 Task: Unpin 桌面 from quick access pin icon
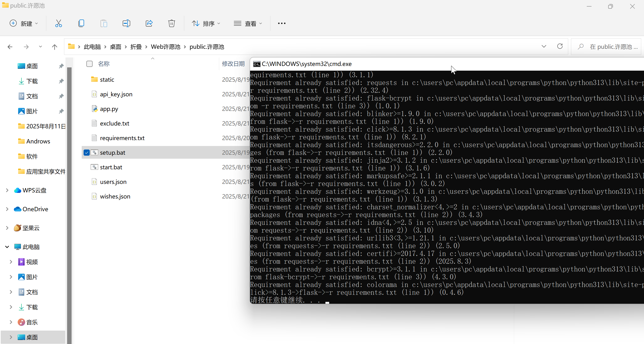click(61, 66)
